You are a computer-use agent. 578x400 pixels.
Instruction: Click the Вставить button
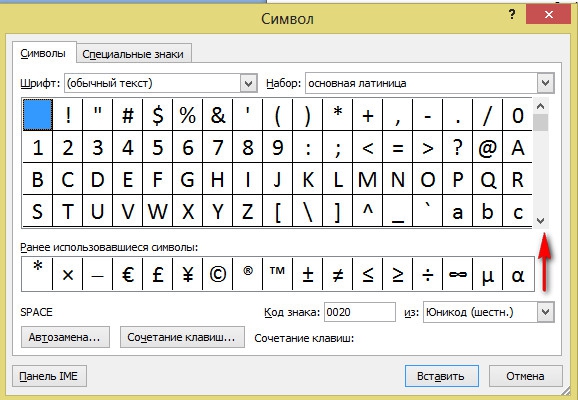(x=442, y=376)
